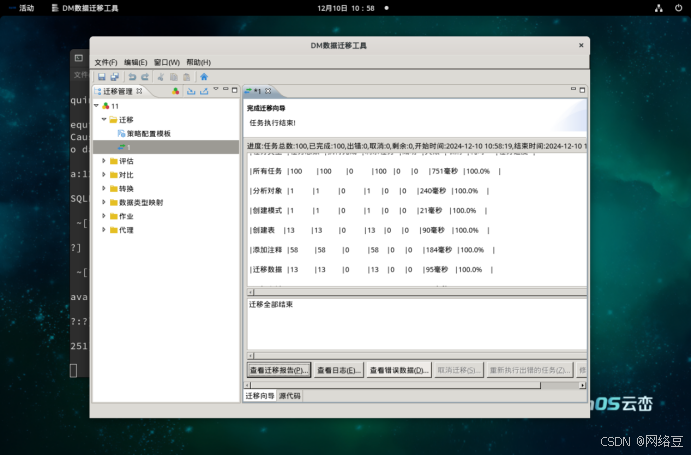Click the Undo arrow icon

[132, 77]
